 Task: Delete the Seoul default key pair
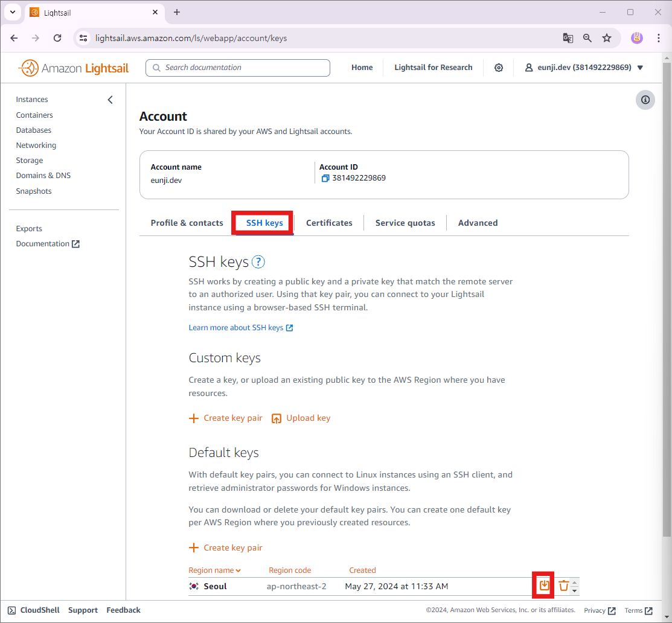click(563, 586)
